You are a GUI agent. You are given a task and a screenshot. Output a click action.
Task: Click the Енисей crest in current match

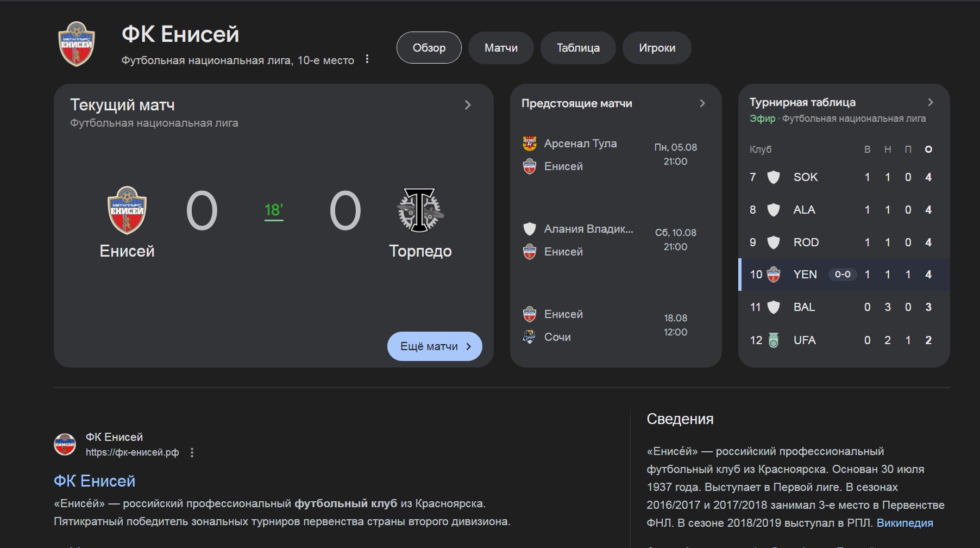(127, 210)
